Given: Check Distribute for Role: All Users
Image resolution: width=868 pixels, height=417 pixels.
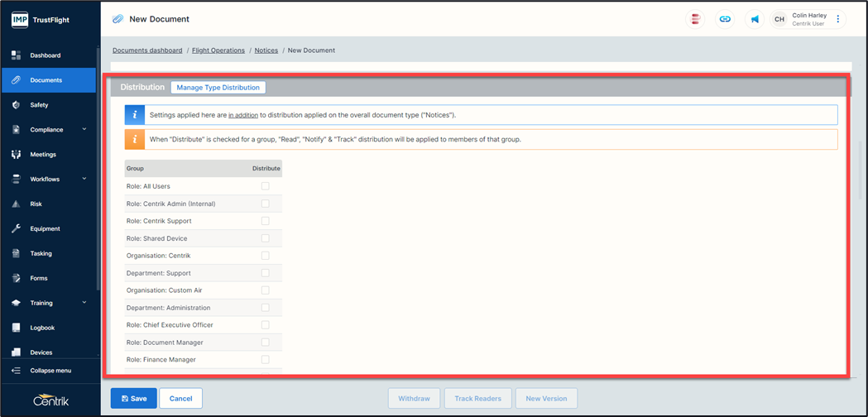Looking at the screenshot, I should 266,186.
